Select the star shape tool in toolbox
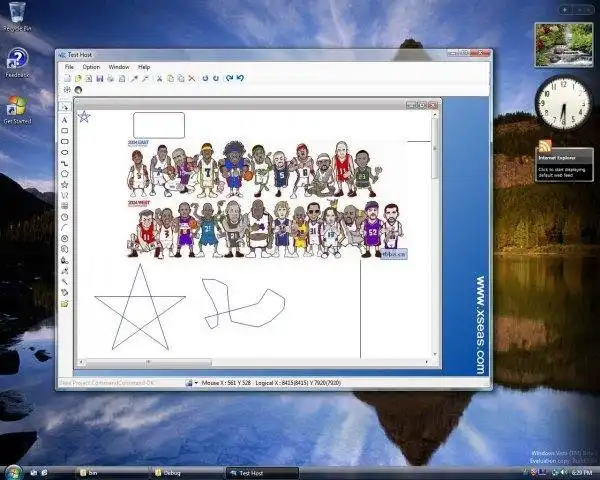This screenshot has width=600, height=480. 65,184
